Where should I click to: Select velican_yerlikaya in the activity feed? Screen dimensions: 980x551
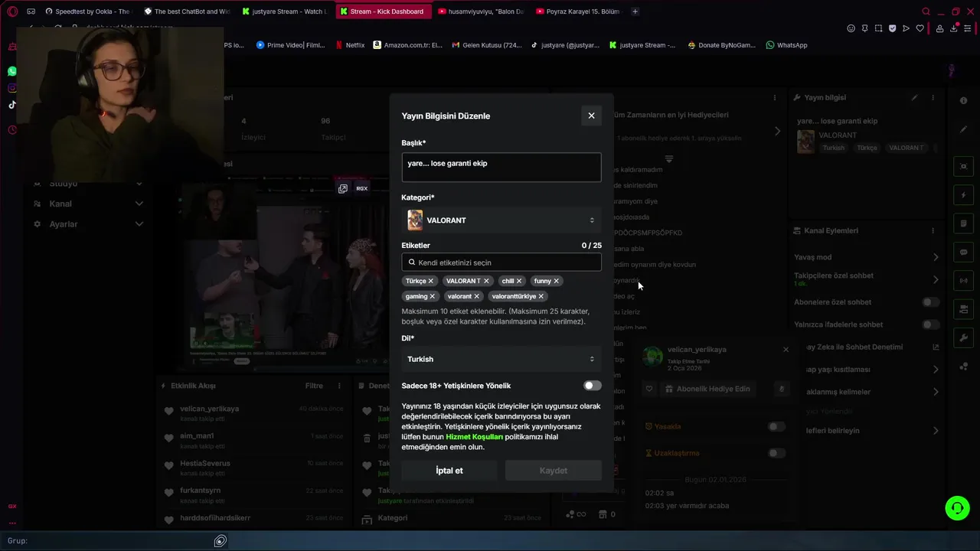point(210,409)
